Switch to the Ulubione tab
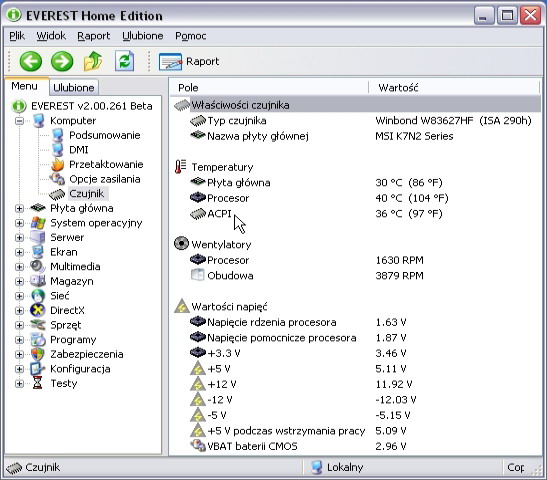 74,88
